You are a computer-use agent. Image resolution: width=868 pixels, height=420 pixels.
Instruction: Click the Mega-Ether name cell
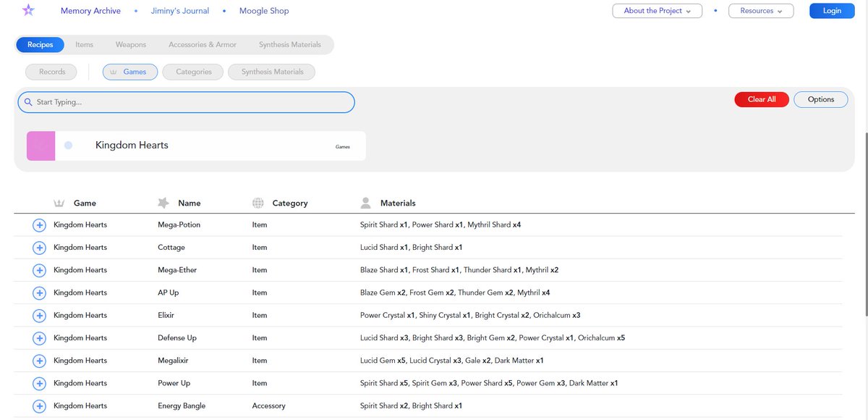pyautogui.click(x=177, y=270)
